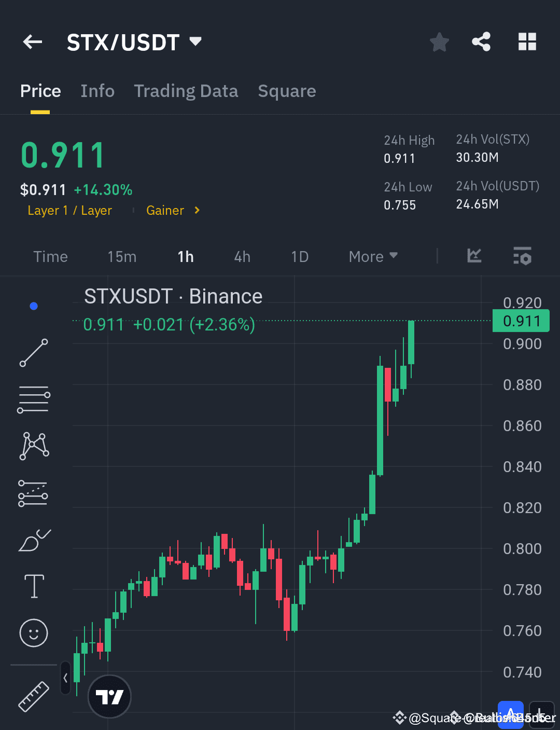Image resolution: width=560 pixels, height=730 pixels.
Task: Collapse the drawing toolbar with the left chevron
Action: point(65,678)
